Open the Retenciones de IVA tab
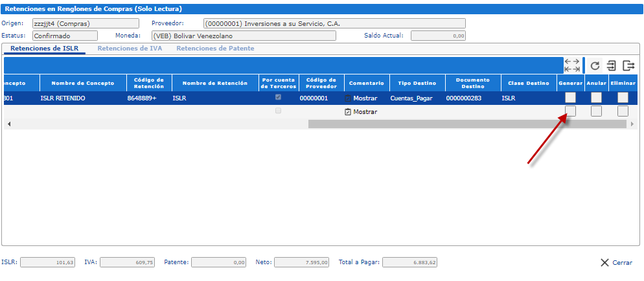 [130, 49]
